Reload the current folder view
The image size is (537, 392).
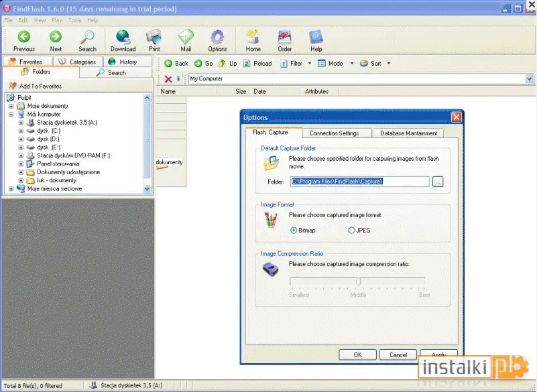(257, 64)
